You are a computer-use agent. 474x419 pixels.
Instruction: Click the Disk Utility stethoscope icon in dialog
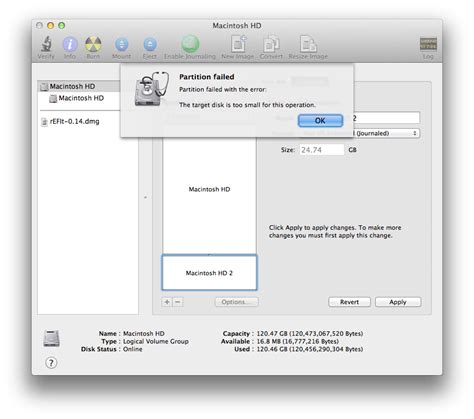click(x=152, y=89)
